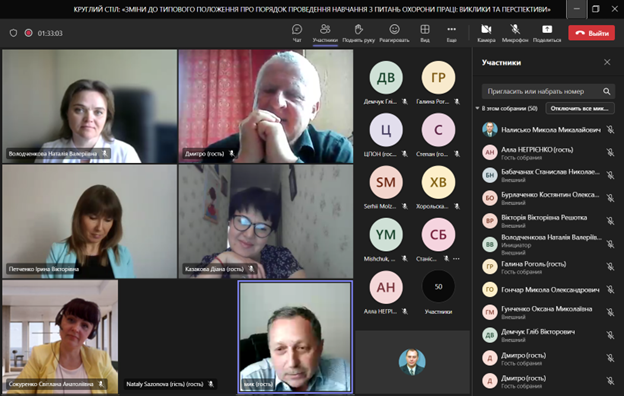Toggle the Камера camera
624x396 pixels.
click(x=486, y=33)
